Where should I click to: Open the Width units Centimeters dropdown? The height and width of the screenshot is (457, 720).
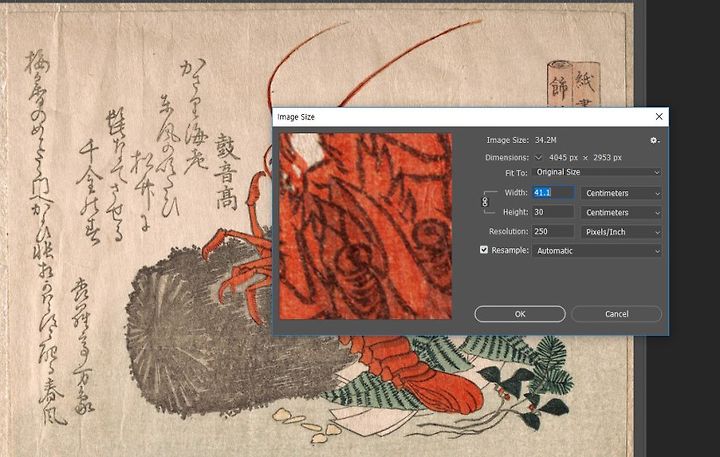tap(621, 193)
